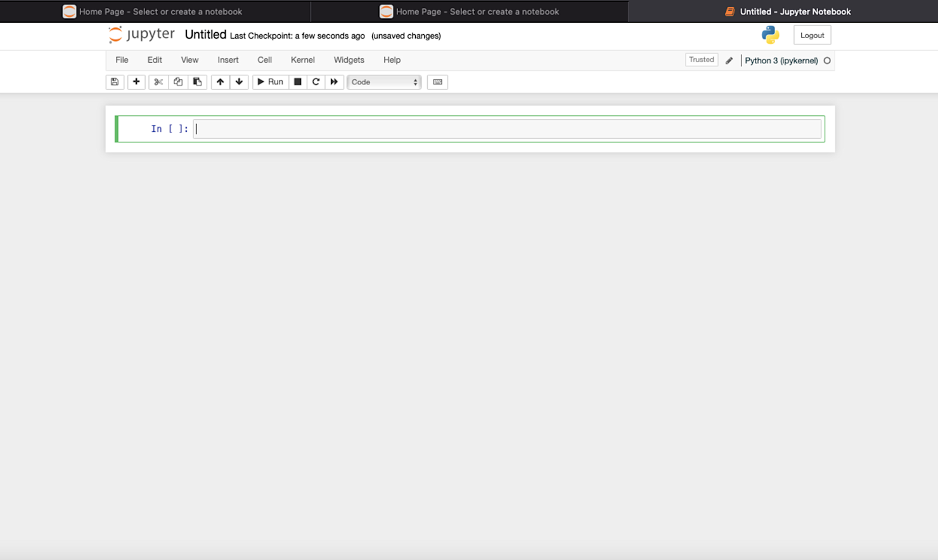
Task: Insert a new cell with the plus icon
Action: point(136,82)
